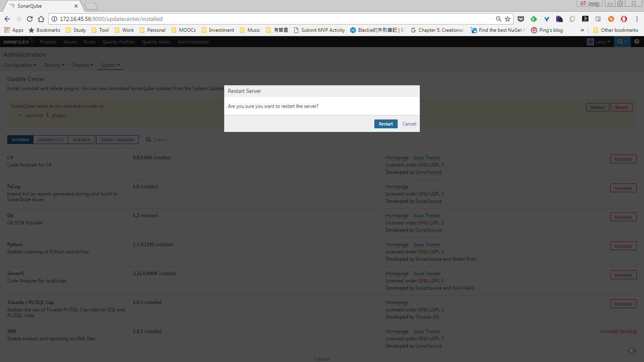This screenshot has width=644, height=362.
Task: Uninstall the C# plugin
Action: click(x=623, y=159)
